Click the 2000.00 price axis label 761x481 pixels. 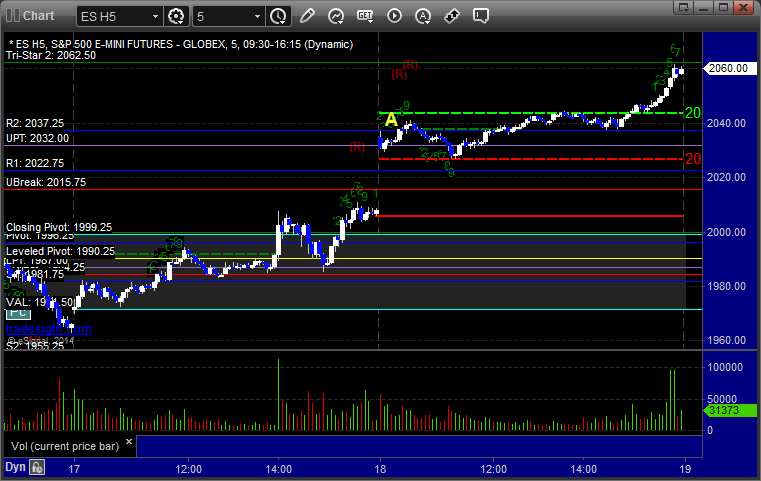[x=727, y=232]
